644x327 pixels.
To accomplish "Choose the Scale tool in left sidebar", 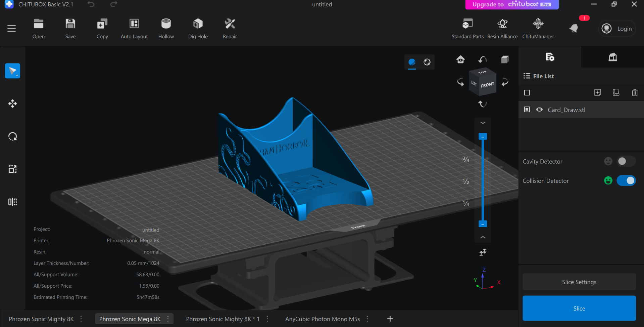I will (x=12, y=169).
